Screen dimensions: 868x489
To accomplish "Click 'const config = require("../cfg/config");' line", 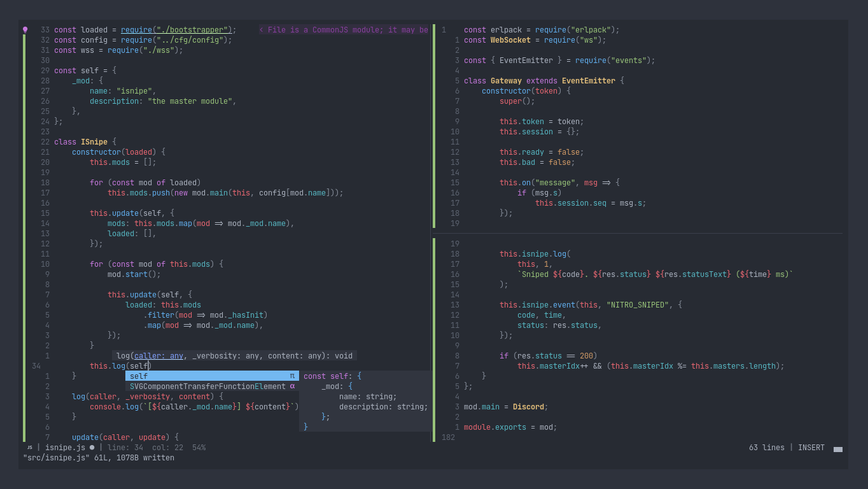I will pyautogui.click(x=143, y=39).
